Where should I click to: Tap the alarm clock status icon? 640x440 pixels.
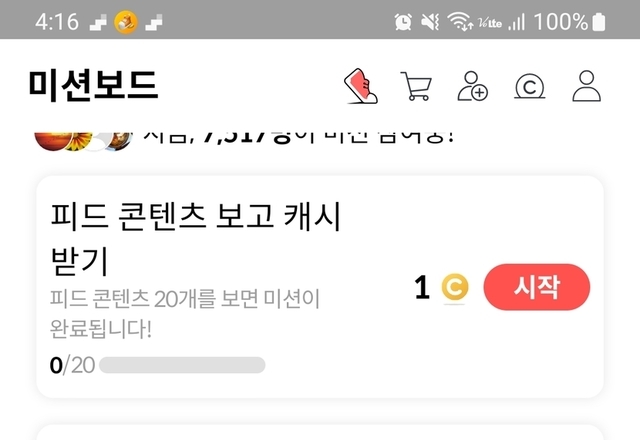pyautogui.click(x=403, y=21)
